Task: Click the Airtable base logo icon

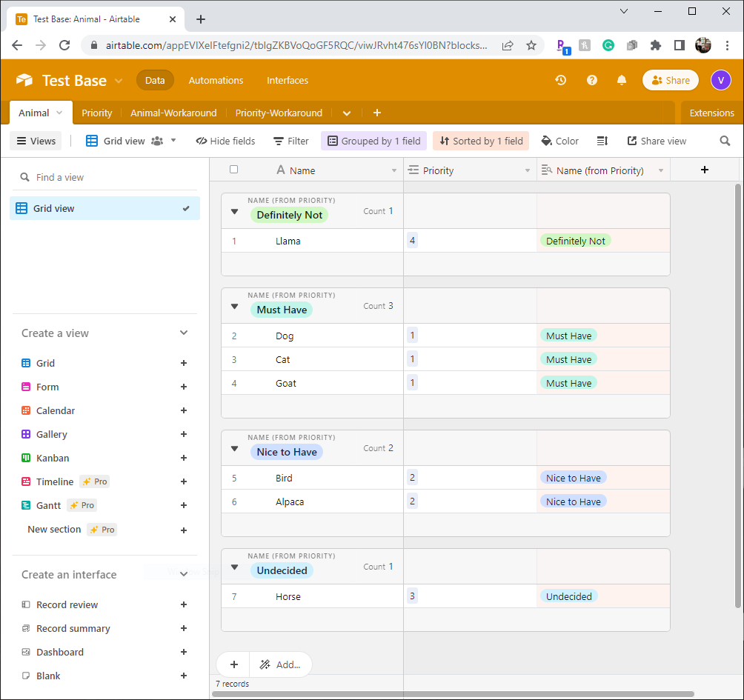Action: click(x=24, y=80)
